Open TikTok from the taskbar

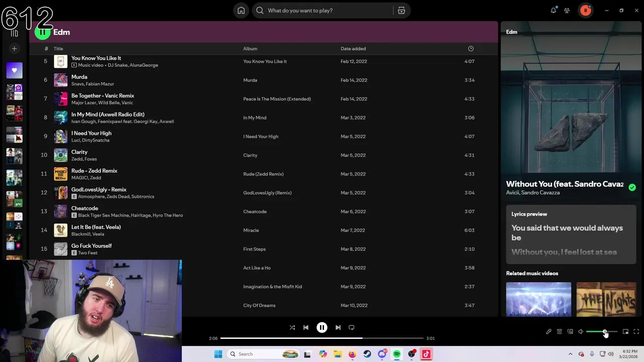[426, 354]
